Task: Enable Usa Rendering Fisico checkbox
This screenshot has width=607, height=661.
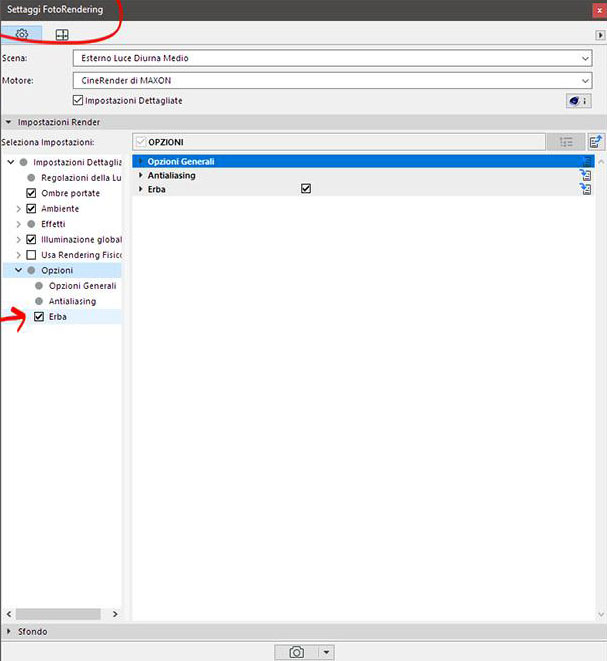Action: coord(32,255)
